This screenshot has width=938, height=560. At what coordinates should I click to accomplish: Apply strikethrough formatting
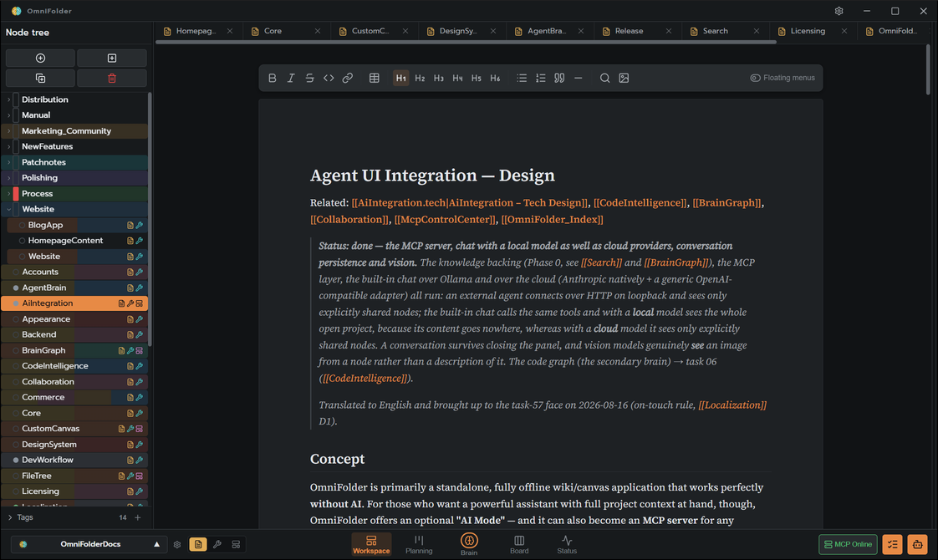pos(309,78)
